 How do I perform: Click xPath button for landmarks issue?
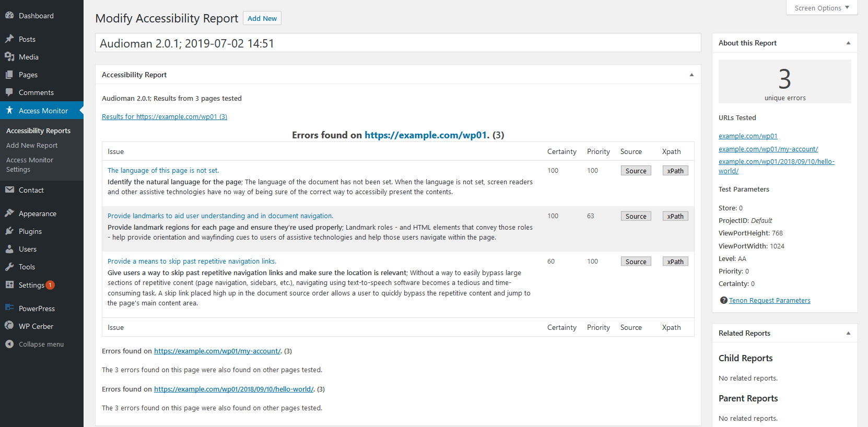pos(675,216)
